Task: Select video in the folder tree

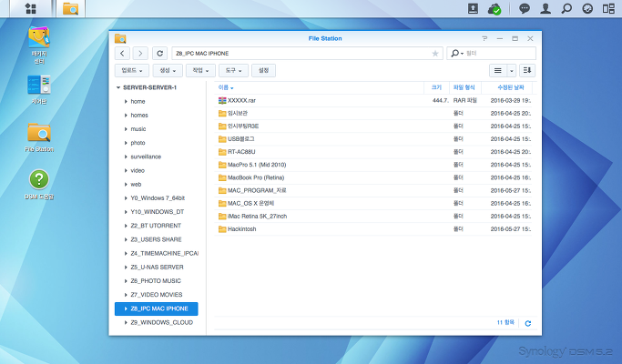Action: coord(138,170)
